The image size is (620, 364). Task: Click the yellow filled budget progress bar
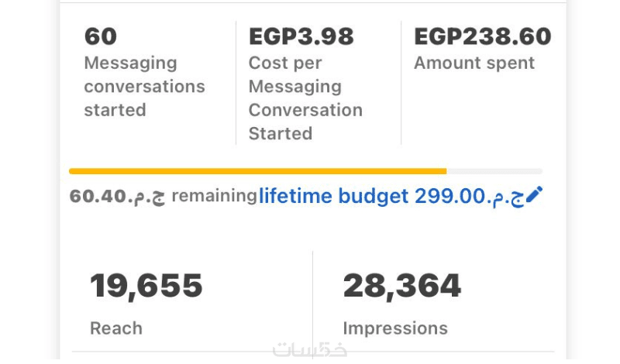pos(257,171)
